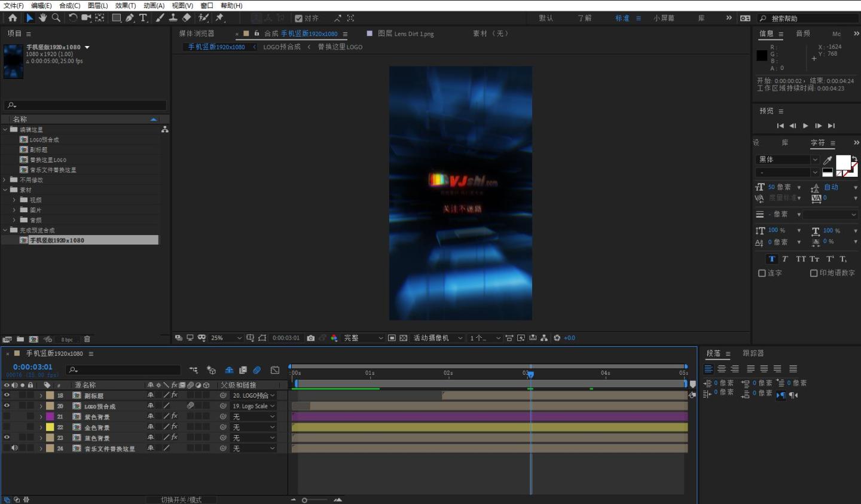Select the Clone Stamp tool
The width and height of the screenshot is (861, 504).
173,18
